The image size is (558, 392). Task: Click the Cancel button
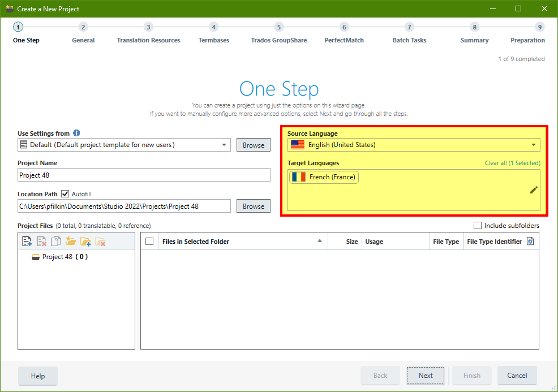(517, 375)
